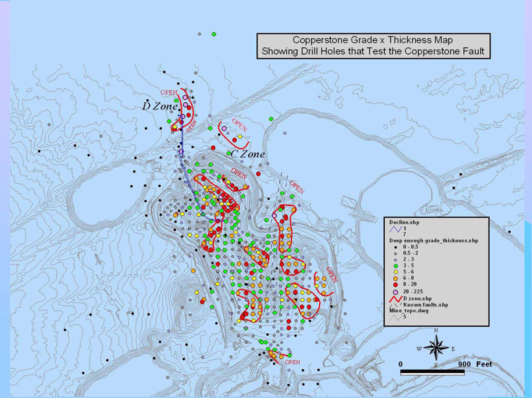Select the blue Decline line symbol in legend
Image resolution: width=532 pixels, height=398 pixels.
point(395,229)
